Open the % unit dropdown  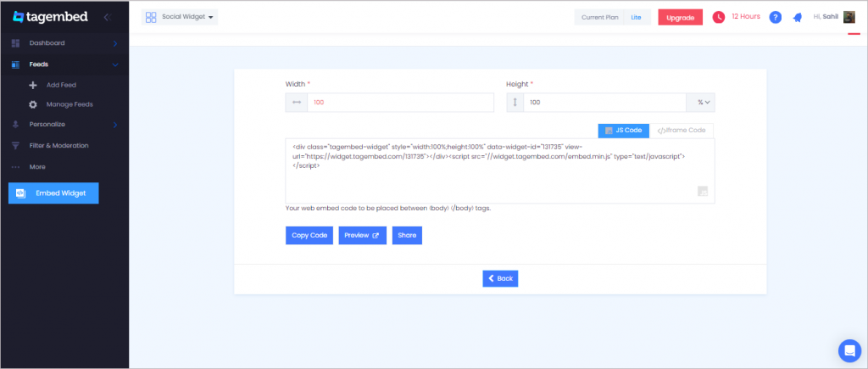[x=700, y=103]
